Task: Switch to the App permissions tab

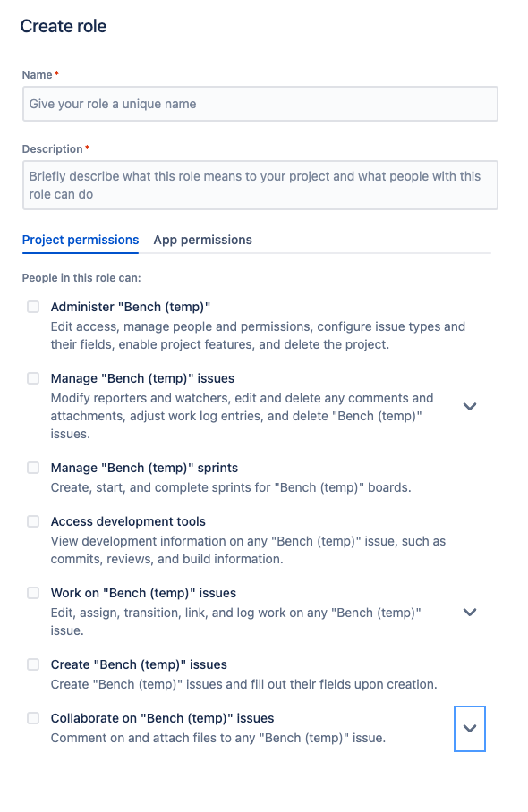Action: click(x=202, y=240)
